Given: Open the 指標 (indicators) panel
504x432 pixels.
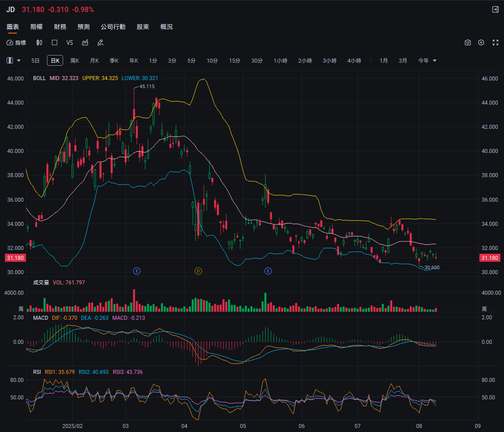Looking at the screenshot, I should point(17,42).
